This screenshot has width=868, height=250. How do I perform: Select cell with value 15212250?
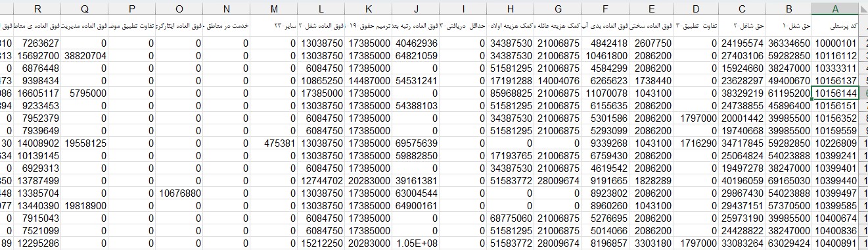321,243
